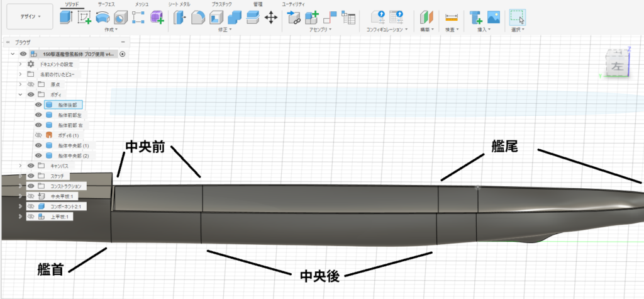Viewport: 644px width, 299px height.
Task: Click the Create Form icon
Action: click(157, 17)
